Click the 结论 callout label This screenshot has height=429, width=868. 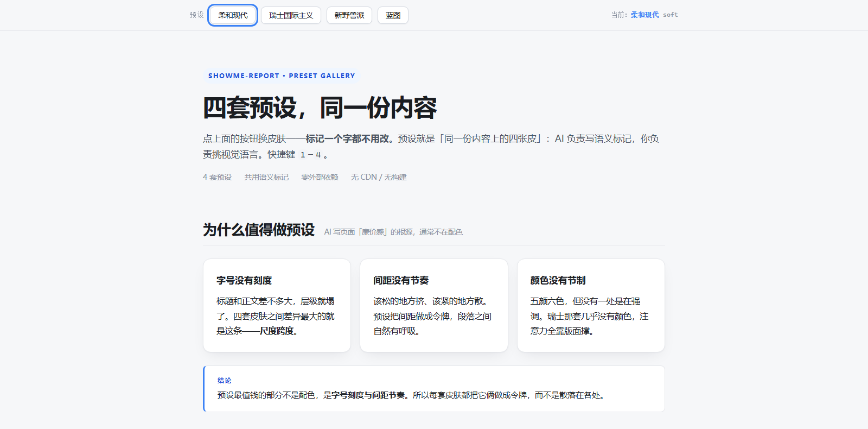click(x=224, y=381)
